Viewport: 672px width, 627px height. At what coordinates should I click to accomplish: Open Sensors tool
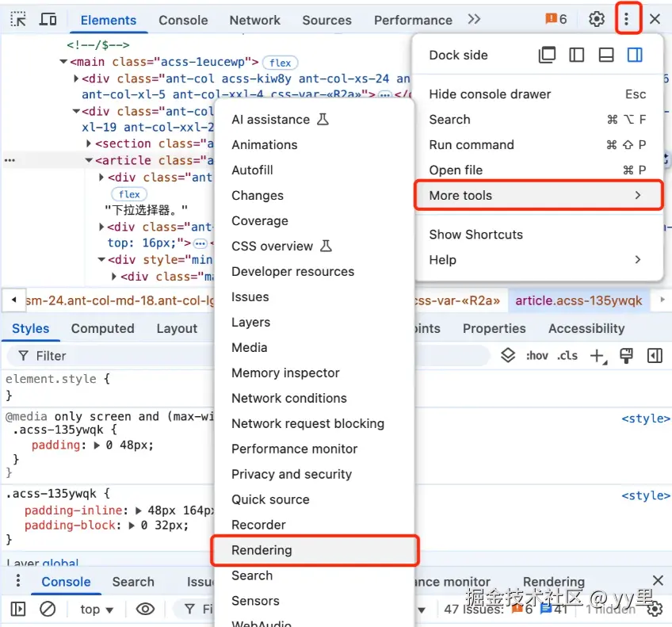coord(315,601)
